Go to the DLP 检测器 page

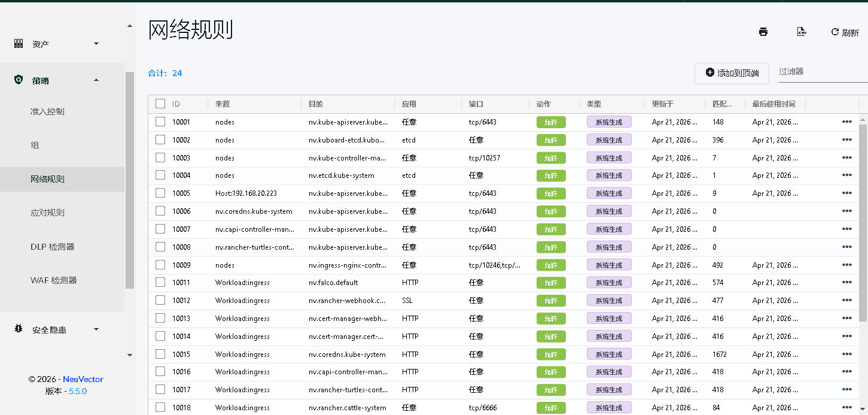coord(52,247)
